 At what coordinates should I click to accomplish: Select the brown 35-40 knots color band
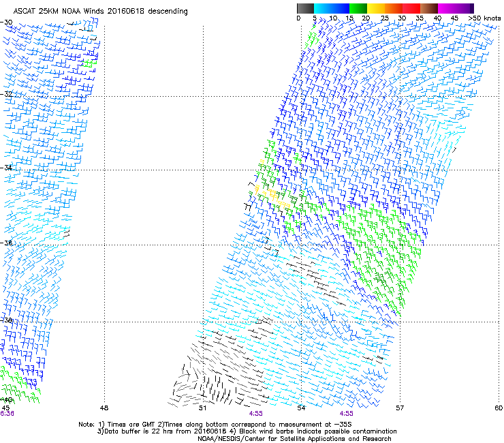[429, 8]
